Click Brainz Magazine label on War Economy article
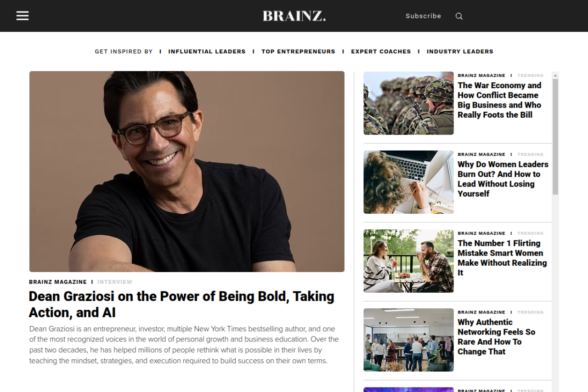Screen dimensions: 588x392 [481, 75]
